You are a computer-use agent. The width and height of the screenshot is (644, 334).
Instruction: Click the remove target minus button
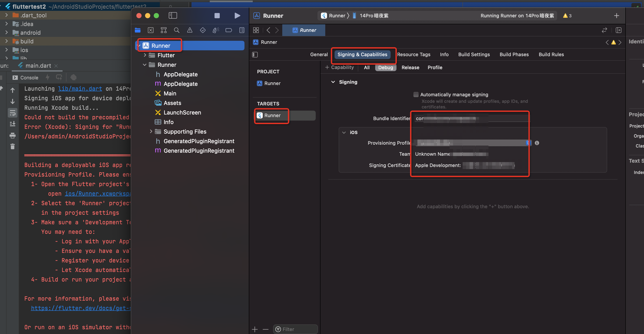click(x=266, y=329)
